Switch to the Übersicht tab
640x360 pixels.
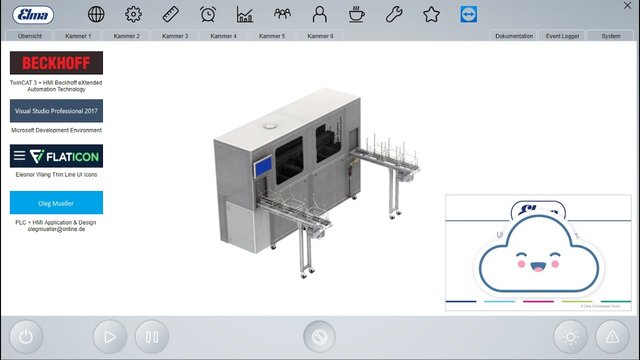tap(29, 36)
